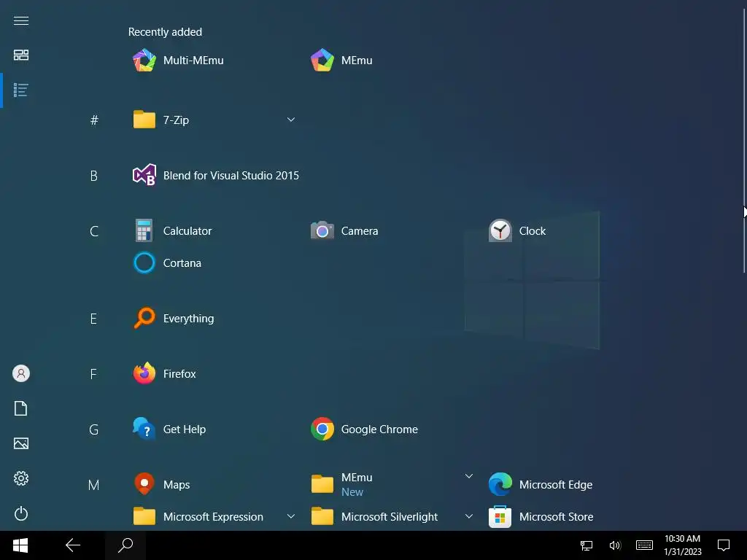Select the All apps list view
747x560 pixels.
(21, 90)
